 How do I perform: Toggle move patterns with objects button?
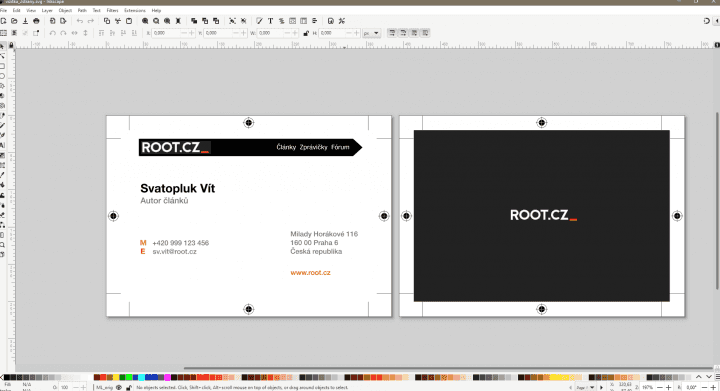click(425, 33)
